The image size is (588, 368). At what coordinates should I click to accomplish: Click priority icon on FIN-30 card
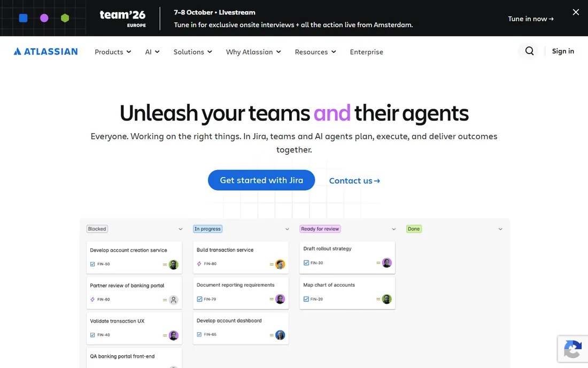pyautogui.click(x=378, y=263)
